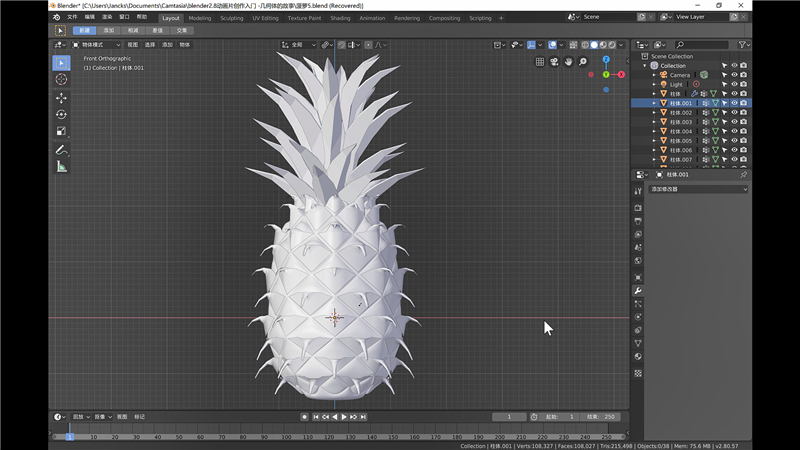This screenshot has width=800, height=450.
Task: Collapse the Collection tree in outliner
Action: point(645,66)
